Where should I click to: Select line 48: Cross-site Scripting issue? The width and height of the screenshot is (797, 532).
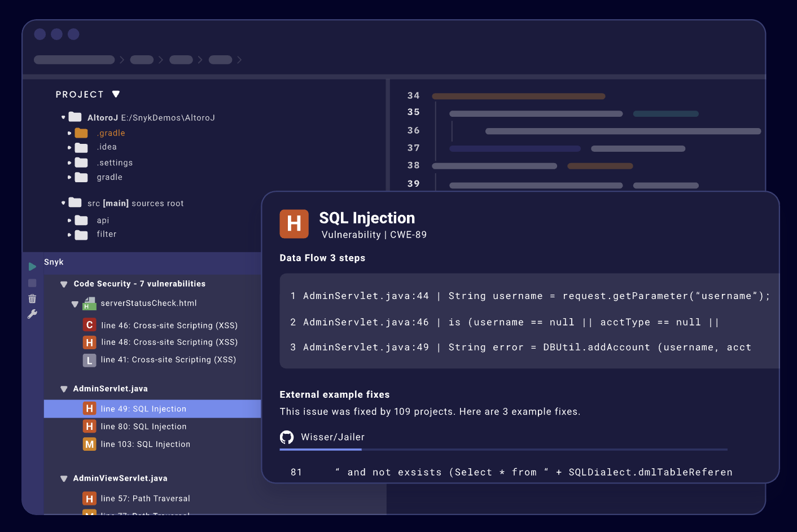click(x=169, y=342)
